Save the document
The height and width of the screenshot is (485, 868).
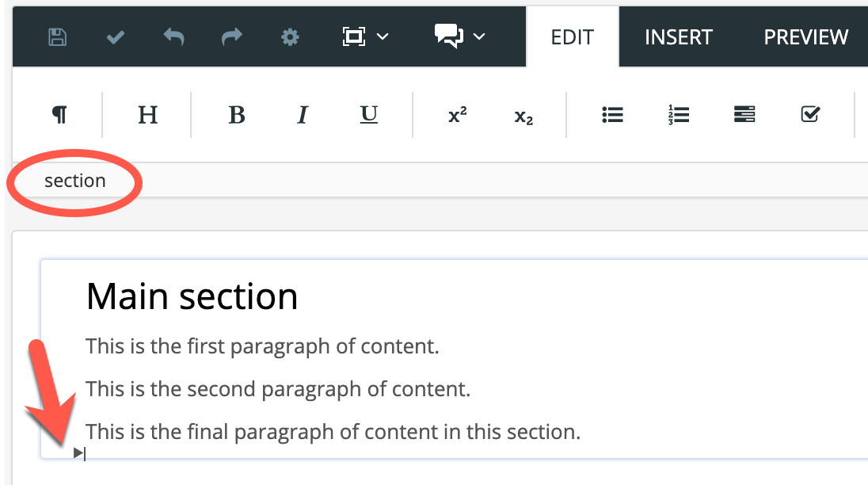(56, 36)
